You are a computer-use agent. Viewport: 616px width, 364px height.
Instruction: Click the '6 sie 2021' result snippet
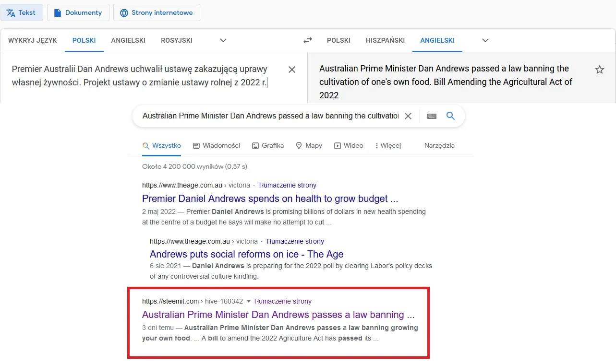[x=291, y=271]
